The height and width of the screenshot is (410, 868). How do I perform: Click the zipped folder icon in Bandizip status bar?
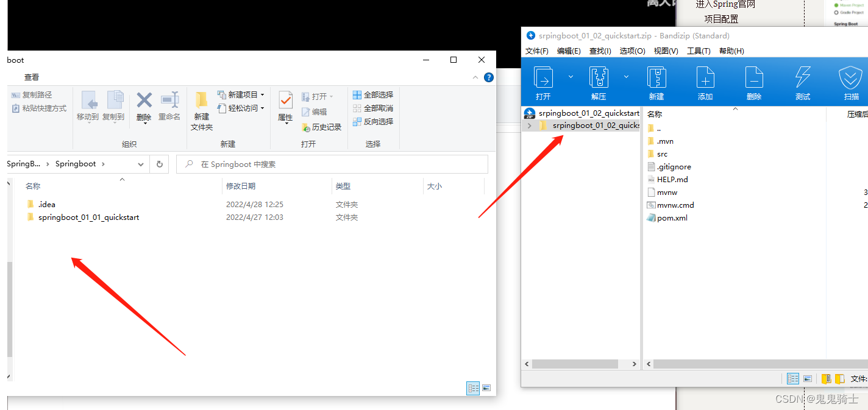pos(827,379)
